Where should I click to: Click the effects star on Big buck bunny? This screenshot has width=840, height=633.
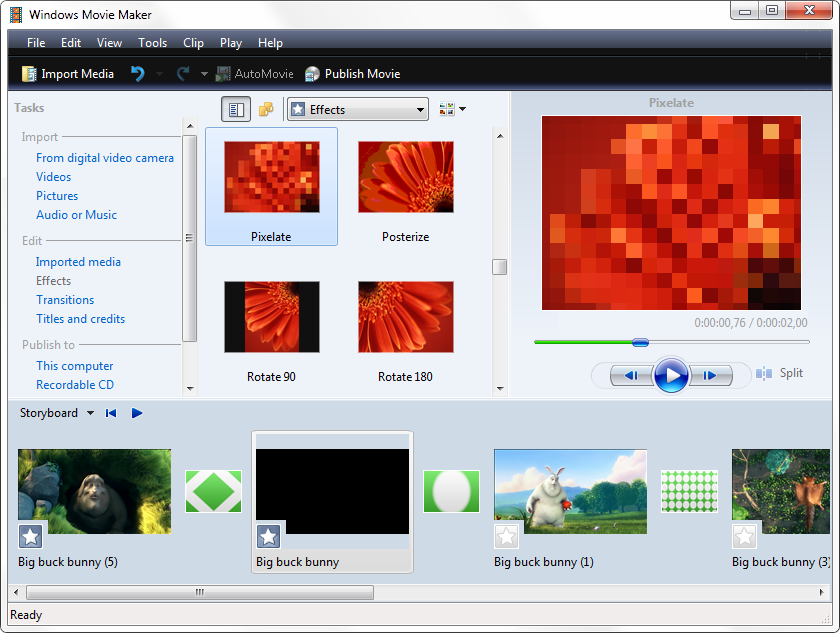(268, 536)
